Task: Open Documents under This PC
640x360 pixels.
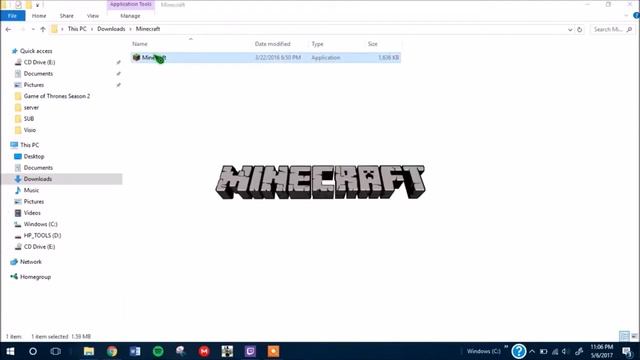Action: point(38,168)
